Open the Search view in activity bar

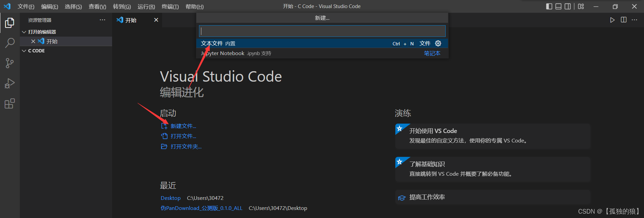point(10,43)
